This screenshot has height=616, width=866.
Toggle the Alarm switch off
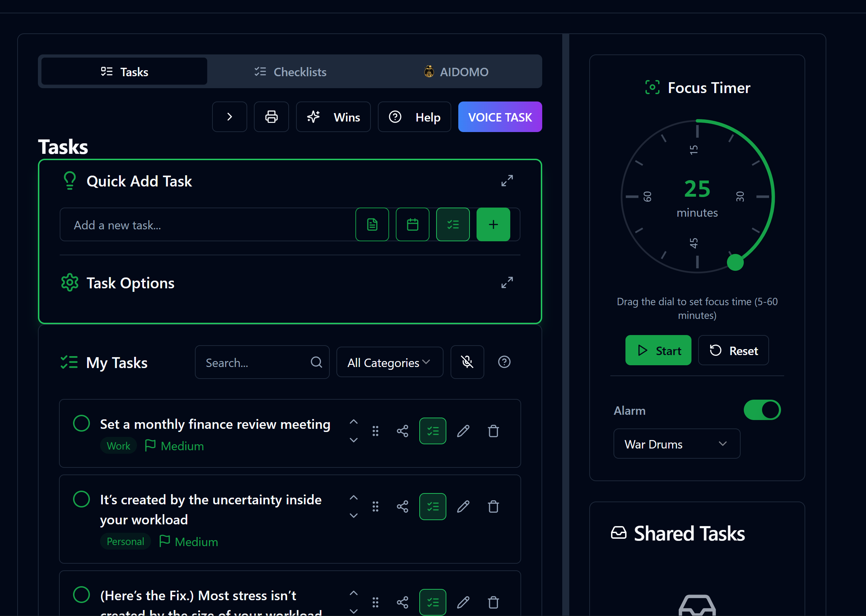point(762,409)
